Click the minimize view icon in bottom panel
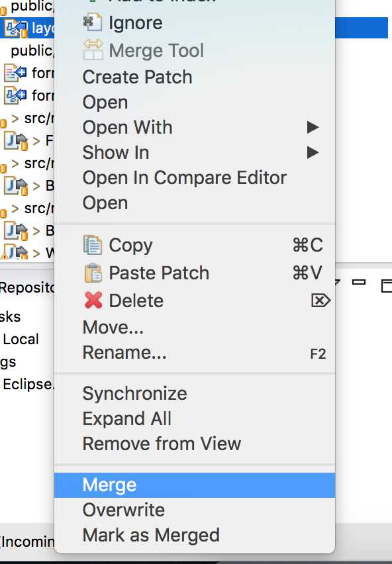Image resolution: width=392 pixels, height=564 pixels. (x=359, y=283)
